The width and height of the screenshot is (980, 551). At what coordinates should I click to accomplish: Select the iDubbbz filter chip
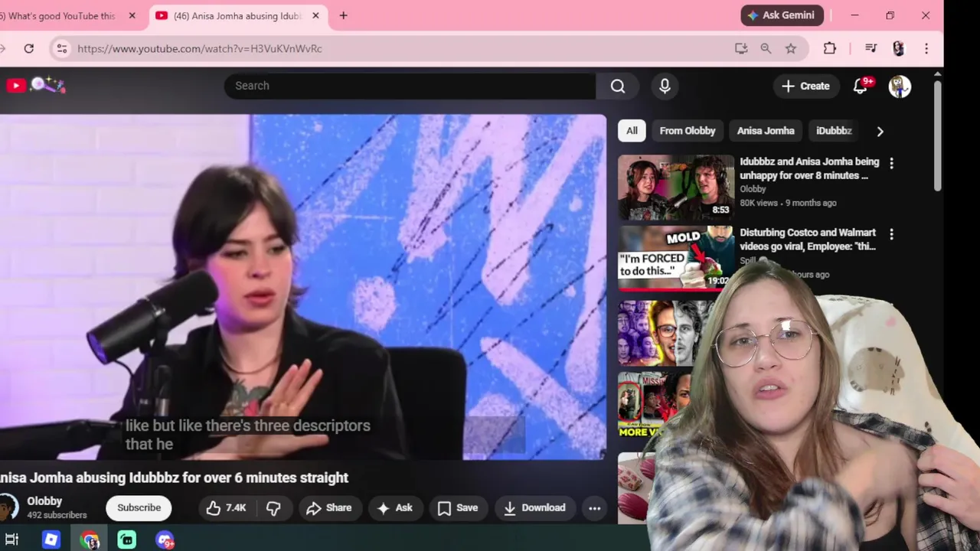click(834, 131)
